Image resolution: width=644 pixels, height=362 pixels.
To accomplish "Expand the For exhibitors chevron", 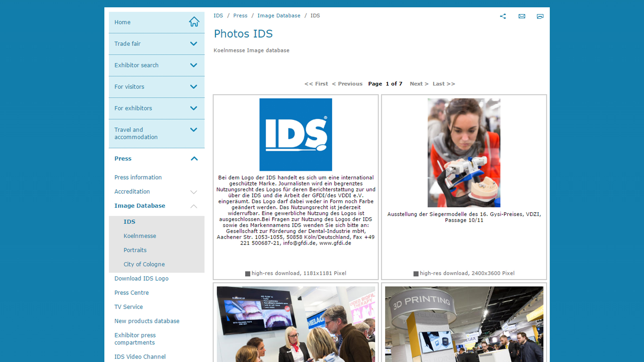I will (194, 108).
